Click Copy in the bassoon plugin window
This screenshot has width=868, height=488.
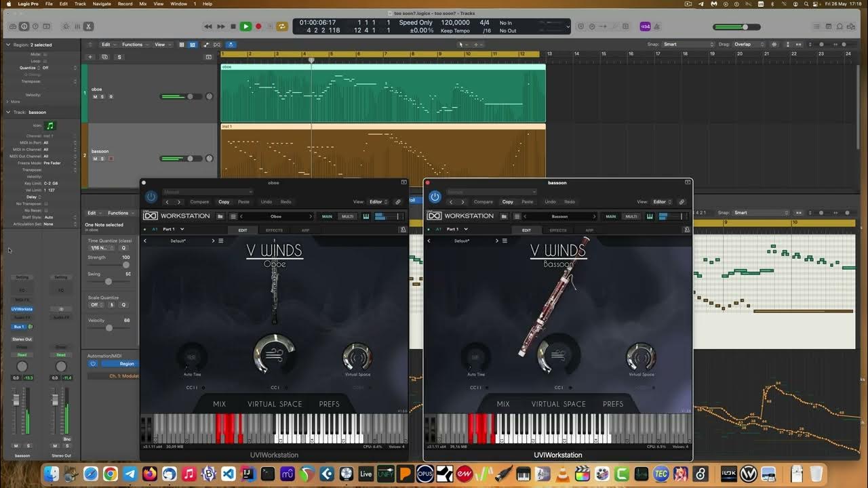(x=507, y=201)
